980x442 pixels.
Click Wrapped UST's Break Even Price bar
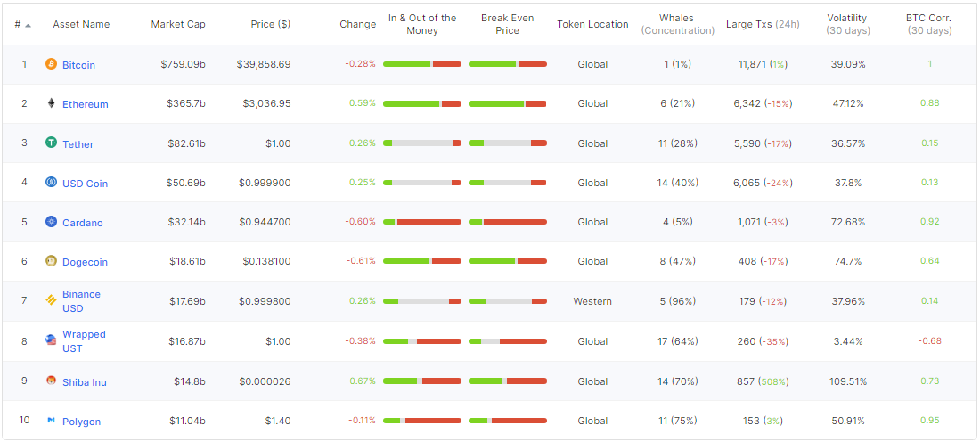click(x=508, y=341)
